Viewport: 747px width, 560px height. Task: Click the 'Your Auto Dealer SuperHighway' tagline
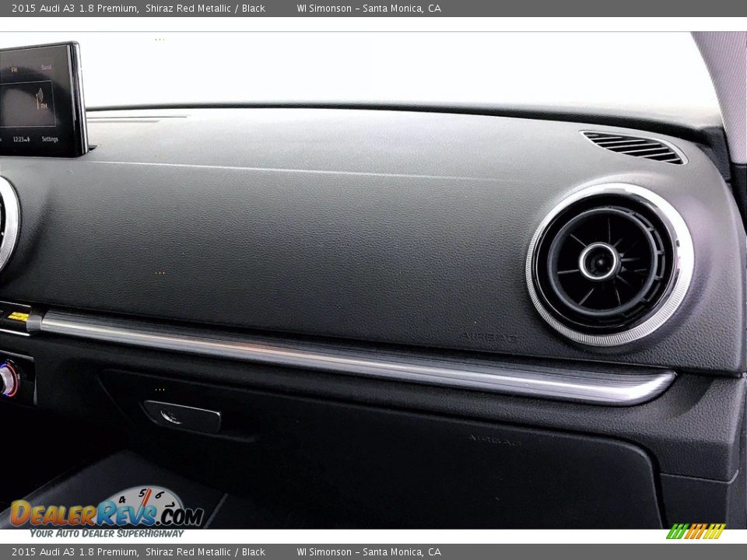[107, 534]
